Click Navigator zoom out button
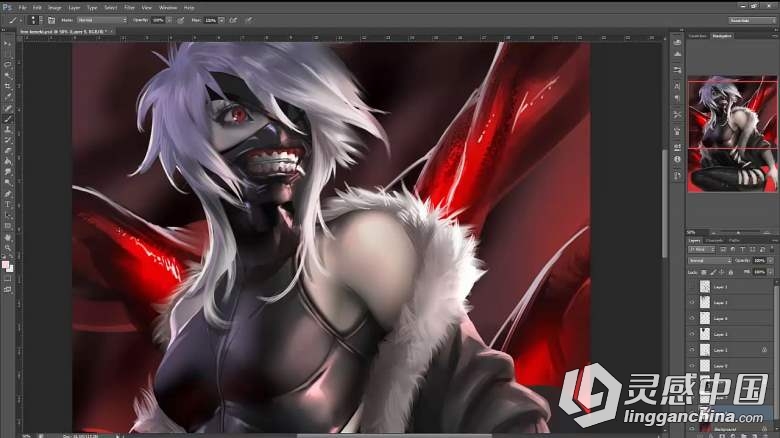Screen dimensions: 780x438 coord(714,233)
